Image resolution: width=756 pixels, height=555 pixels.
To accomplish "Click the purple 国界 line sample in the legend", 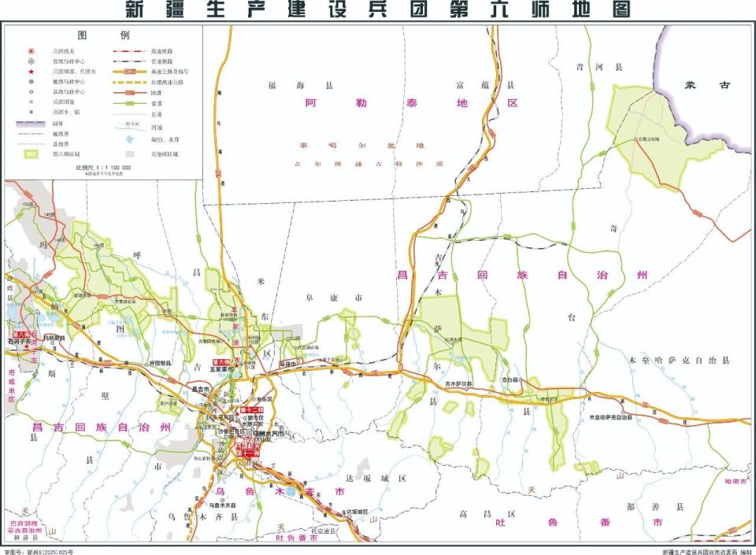I will [x=31, y=124].
